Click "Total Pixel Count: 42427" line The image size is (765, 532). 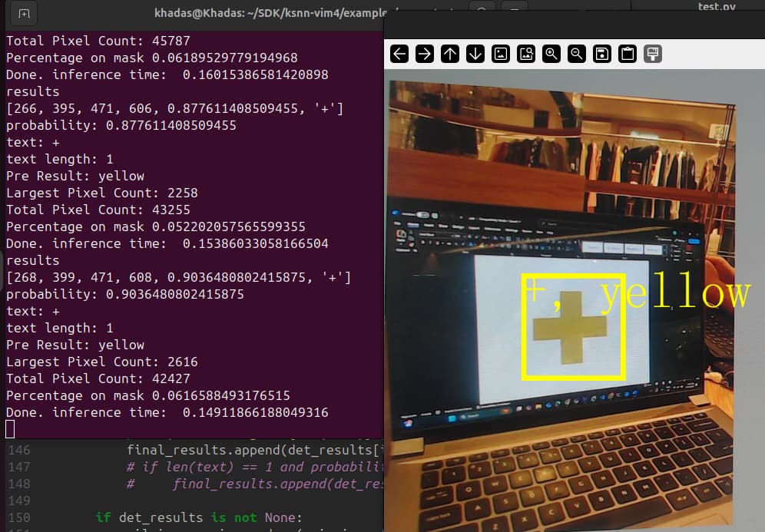(98, 378)
